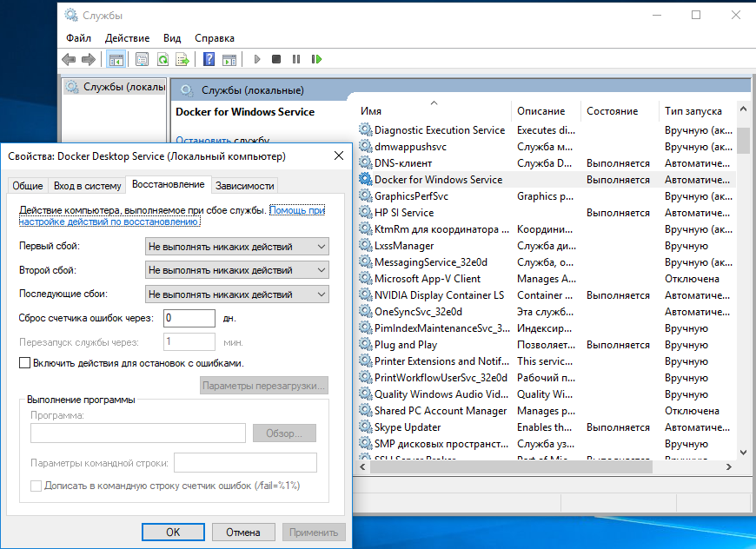Open the 'Последующие сбои' dropdown

click(x=236, y=294)
